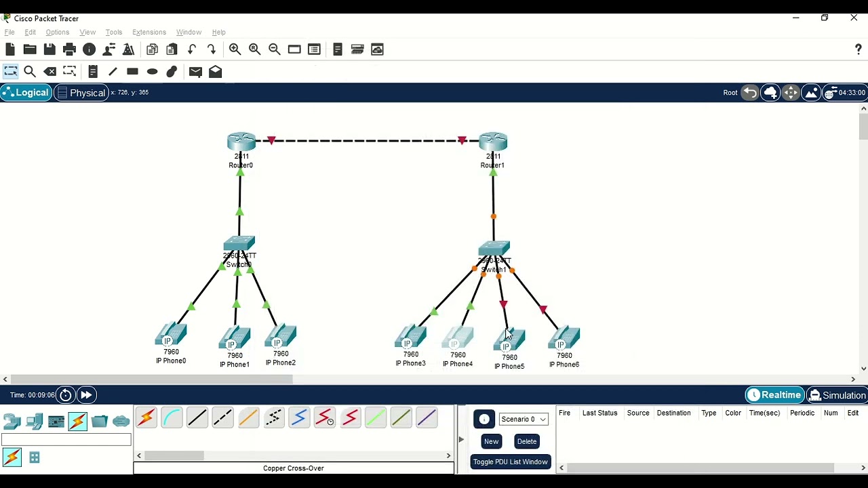Screen dimensions: 868x488
Task: Select the Router0 device
Action: (x=241, y=142)
